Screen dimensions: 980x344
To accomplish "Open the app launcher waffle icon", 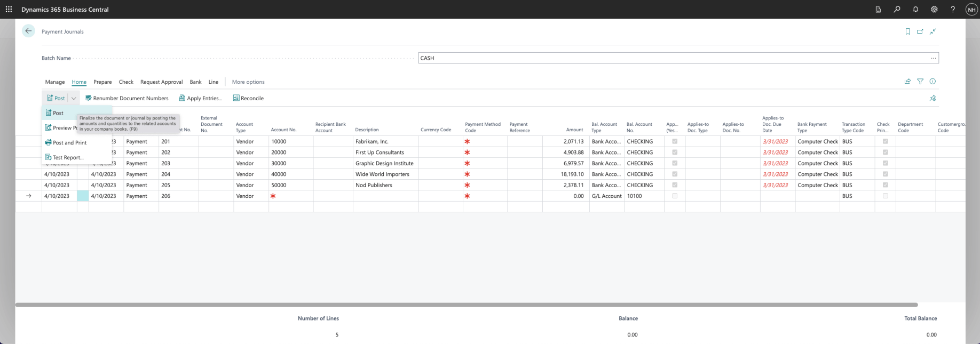I will [9, 9].
